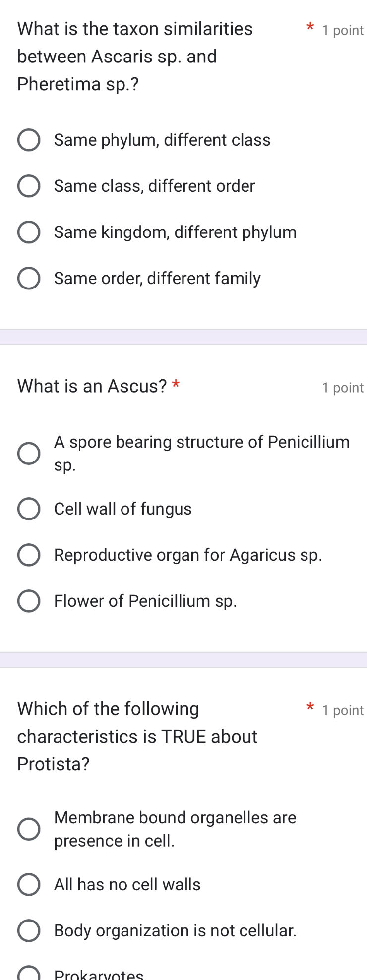Choose 'Same class, different order' answer
The image size is (367, 980).
click(x=29, y=186)
